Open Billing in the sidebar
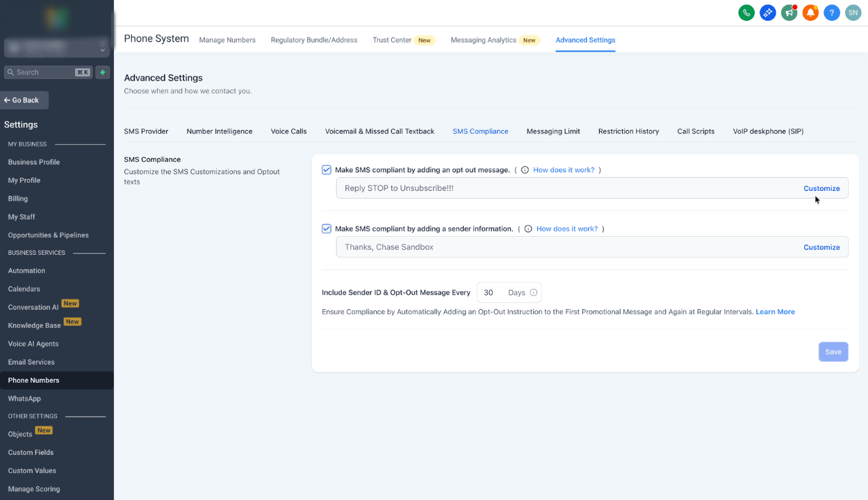 pyautogui.click(x=18, y=199)
